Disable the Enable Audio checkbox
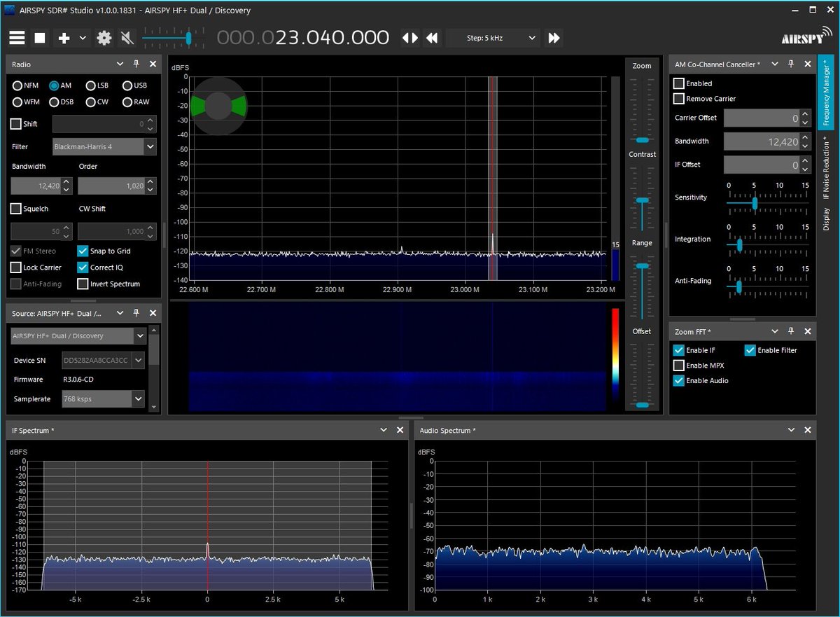The width and height of the screenshot is (840, 617). pos(680,380)
